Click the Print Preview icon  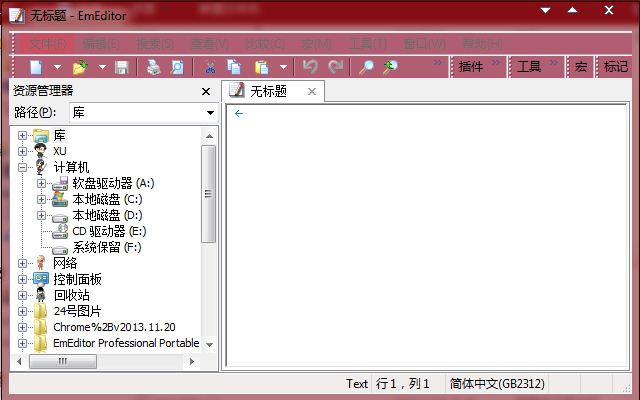point(177,67)
